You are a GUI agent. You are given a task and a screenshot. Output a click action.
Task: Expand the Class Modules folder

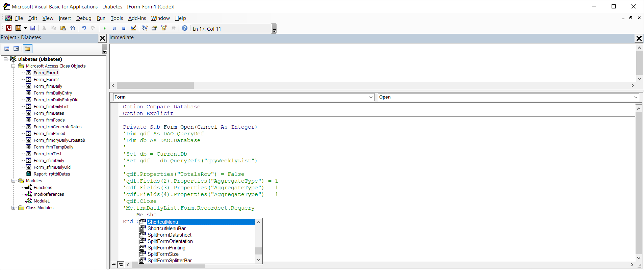pyautogui.click(x=14, y=208)
